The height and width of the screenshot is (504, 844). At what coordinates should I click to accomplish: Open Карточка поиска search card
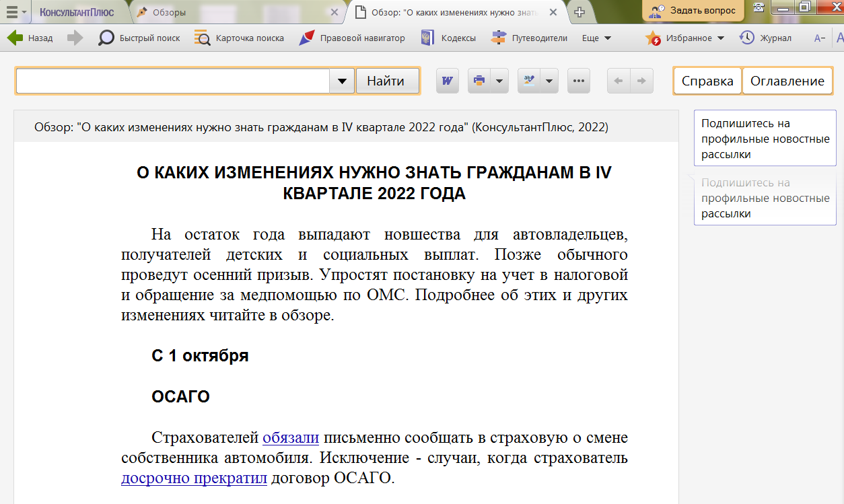pos(239,38)
